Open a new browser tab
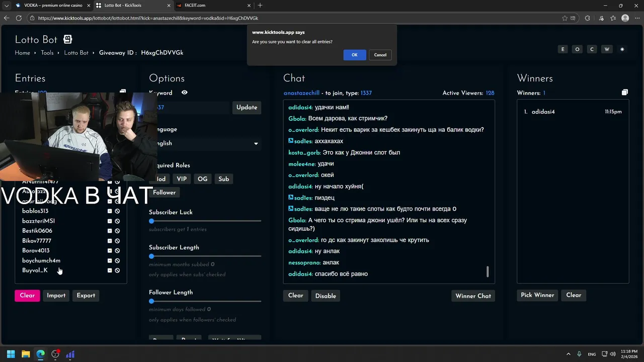Screen dimensions: 644x362 pyautogui.click(x=260, y=6)
